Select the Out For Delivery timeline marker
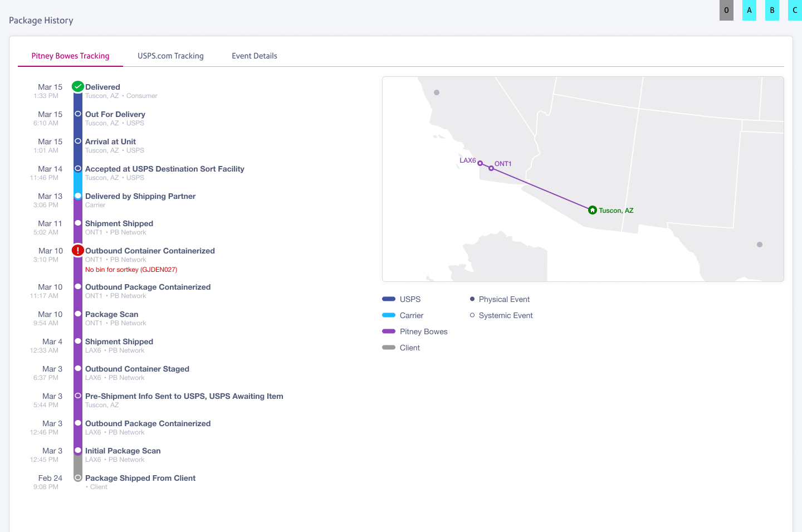Image resolution: width=802 pixels, height=532 pixels. click(x=78, y=114)
